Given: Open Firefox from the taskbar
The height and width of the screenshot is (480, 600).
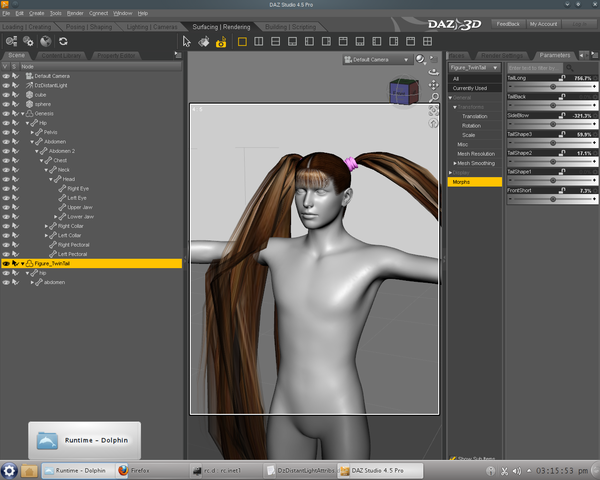Looking at the screenshot, I should tap(134, 470).
